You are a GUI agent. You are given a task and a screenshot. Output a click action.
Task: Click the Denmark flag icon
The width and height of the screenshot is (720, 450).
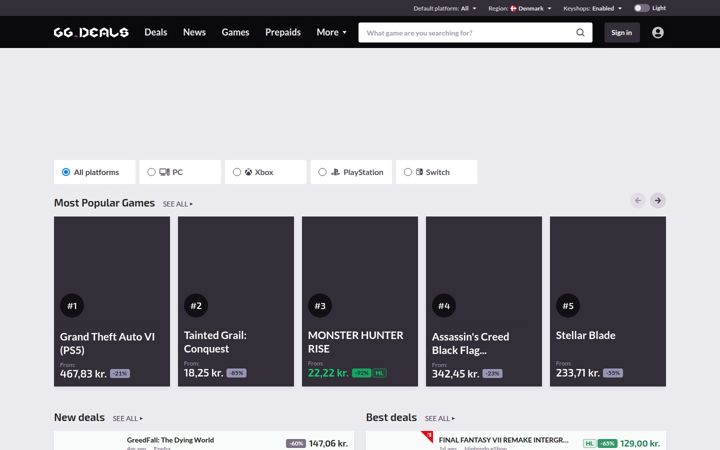tap(513, 8)
